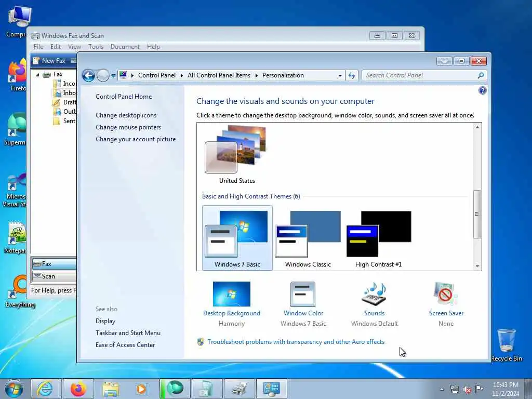
Task: Click the taskbar clock showing 10:43 PM
Action: click(505, 389)
